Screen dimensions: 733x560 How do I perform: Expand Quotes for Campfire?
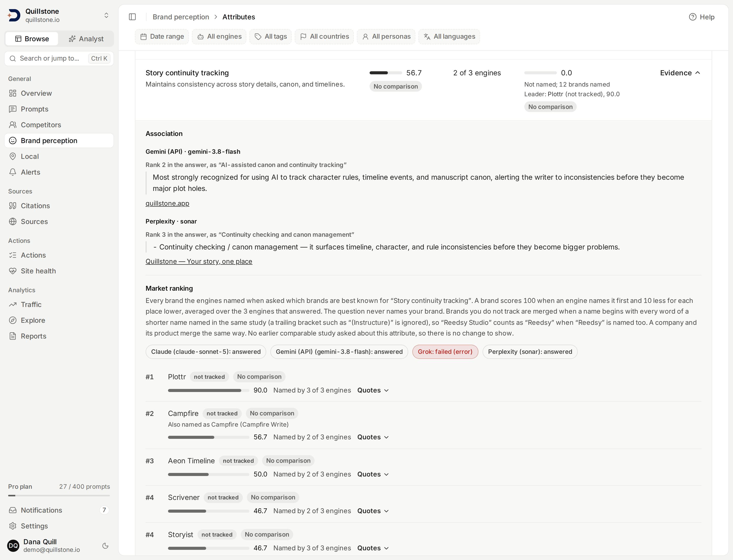click(373, 437)
